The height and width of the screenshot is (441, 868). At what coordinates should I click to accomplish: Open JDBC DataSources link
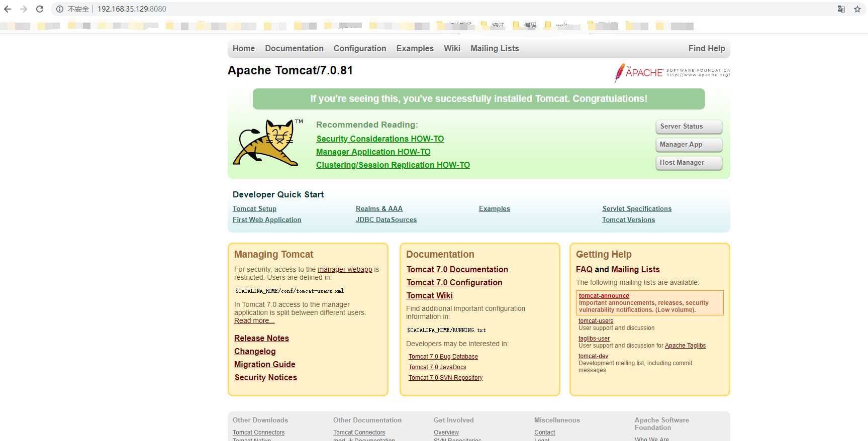click(386, 219)
